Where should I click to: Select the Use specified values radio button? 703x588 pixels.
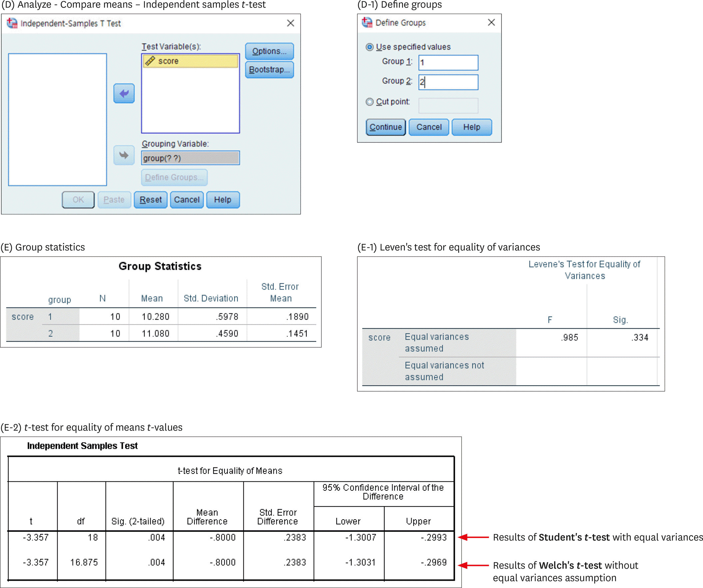[x=369, y=47]
